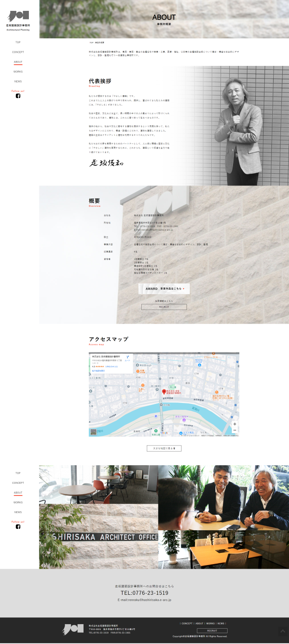Viewport: 289px width, 644px height.
Task: Go to CONCEPT in the top sidebar menu
Action: point(18,52)
